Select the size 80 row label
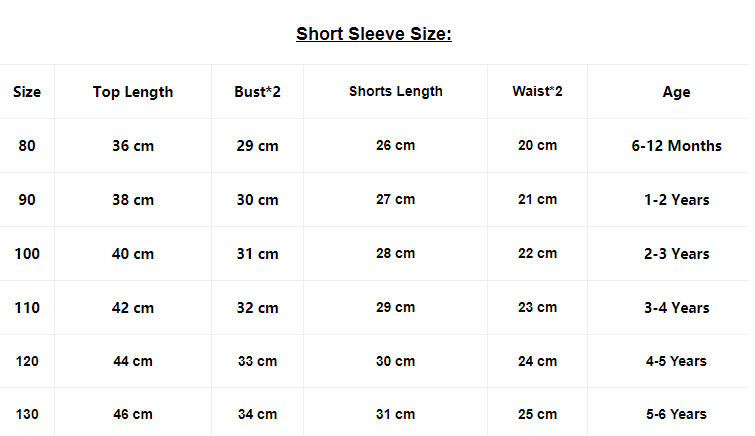755x436 pixels. [x=27, y=146]
